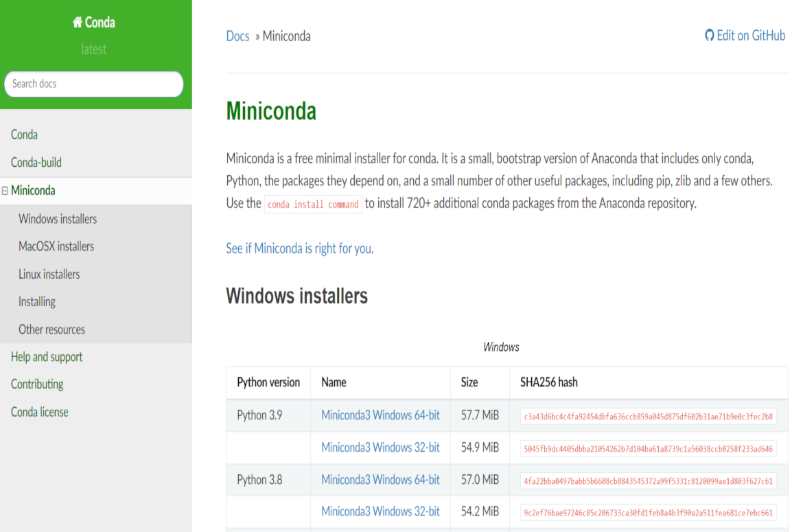Click the "Windows installers" section heading
Screen dimensions: 792x532
coord(297,296)
